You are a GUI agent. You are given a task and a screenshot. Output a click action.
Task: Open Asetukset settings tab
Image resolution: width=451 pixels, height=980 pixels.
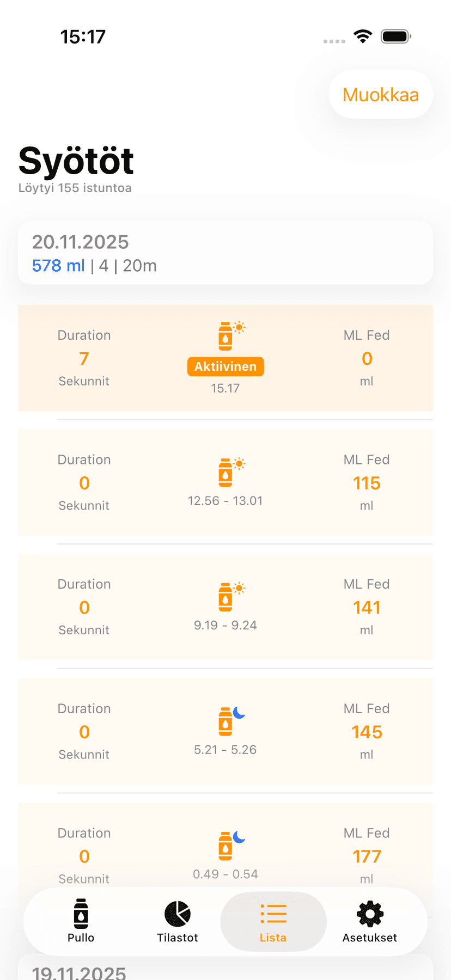coord(370,921)
